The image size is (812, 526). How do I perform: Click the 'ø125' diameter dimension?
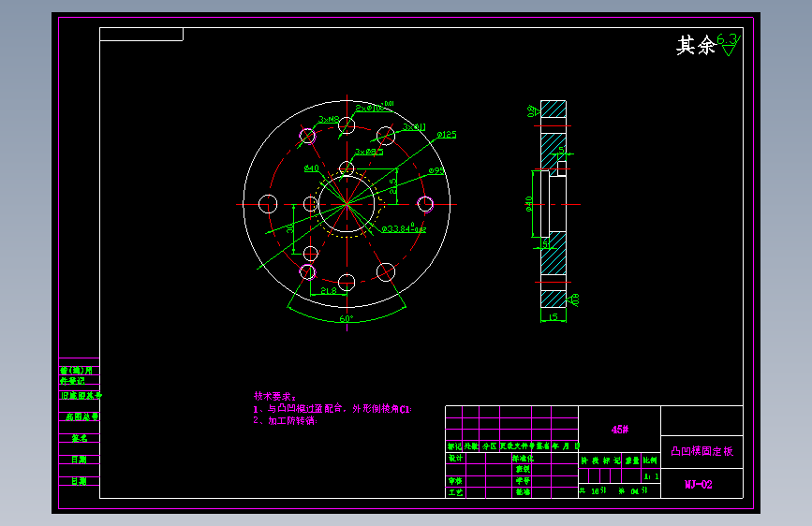tap(447, 135)
